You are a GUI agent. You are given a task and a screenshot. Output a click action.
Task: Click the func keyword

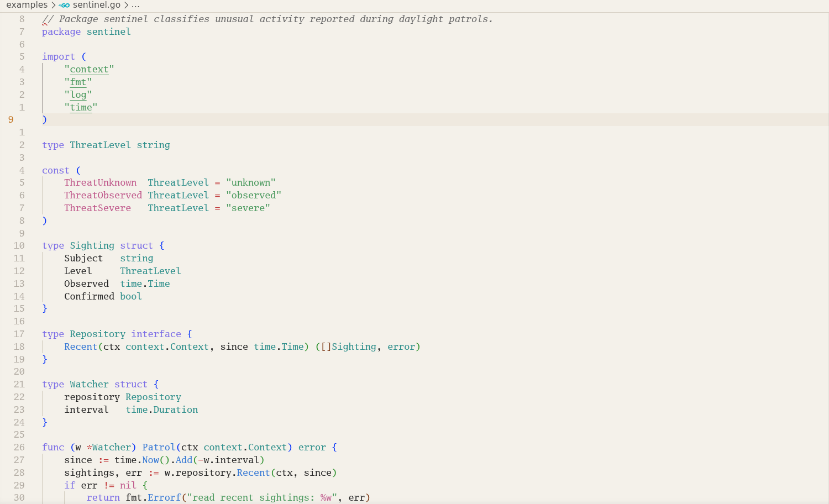point(53,447)
